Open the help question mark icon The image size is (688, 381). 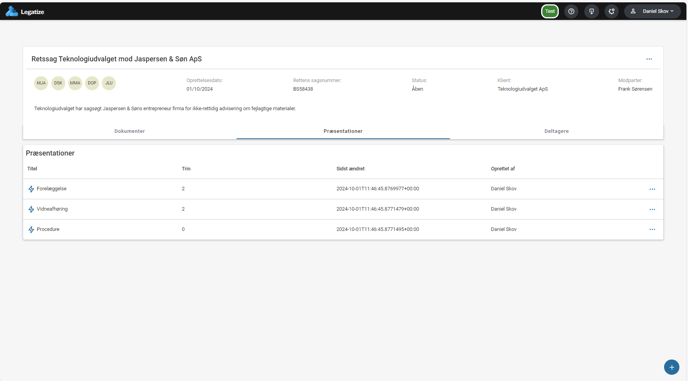[571, 11]
